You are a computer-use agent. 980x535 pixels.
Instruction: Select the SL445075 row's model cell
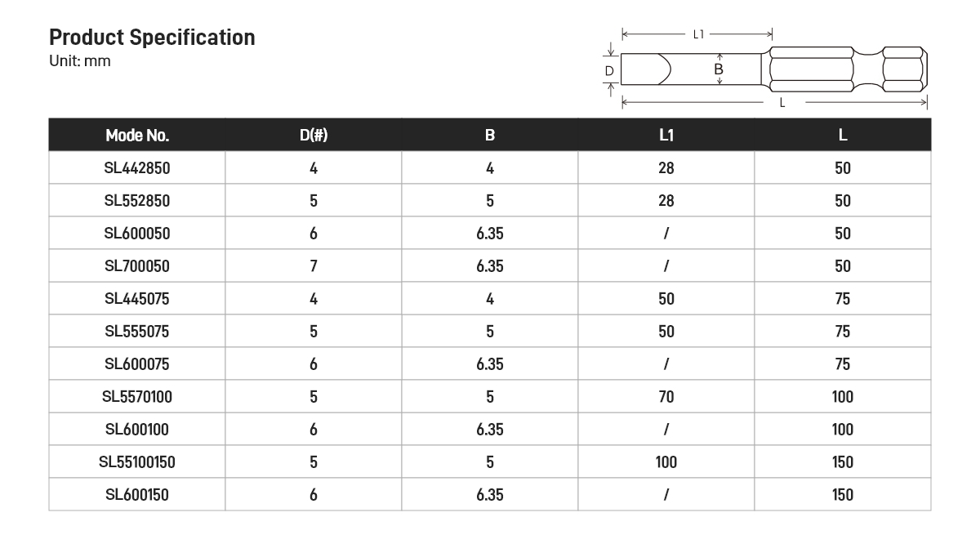tap(137, 299)
